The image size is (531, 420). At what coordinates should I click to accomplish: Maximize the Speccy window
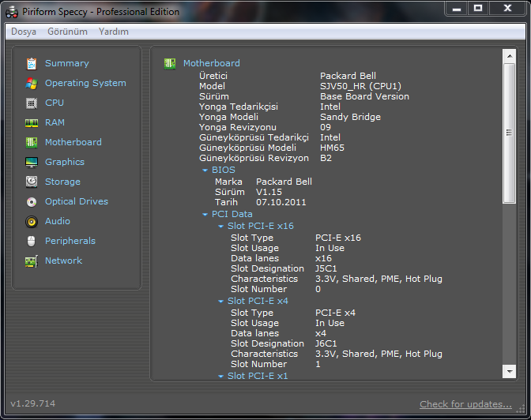pyautogui.click(x=478, y=8)
